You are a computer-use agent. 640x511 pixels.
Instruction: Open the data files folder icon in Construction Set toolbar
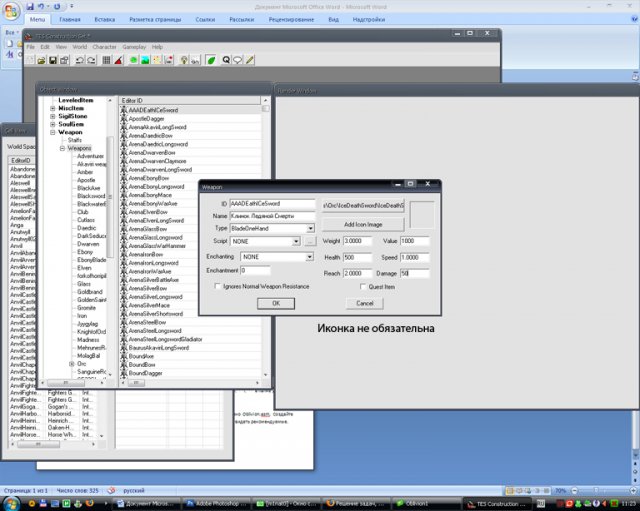click(x=41, y=60)
